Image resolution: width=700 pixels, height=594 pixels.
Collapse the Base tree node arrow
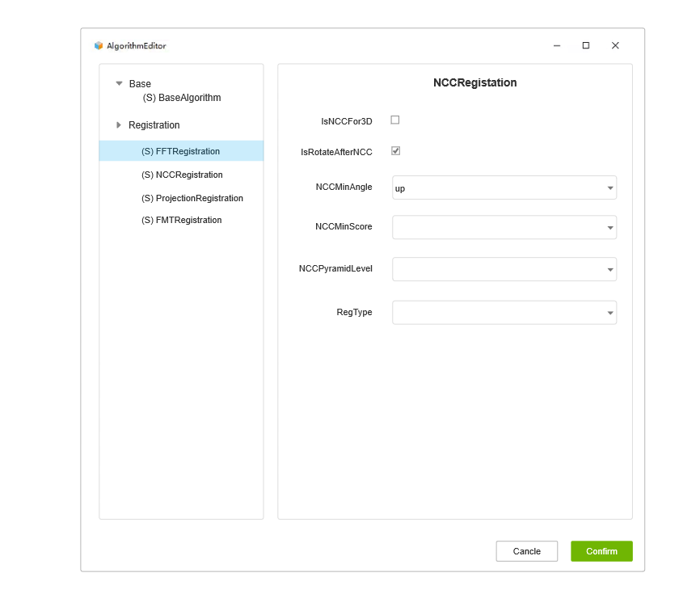pos(119,83)
